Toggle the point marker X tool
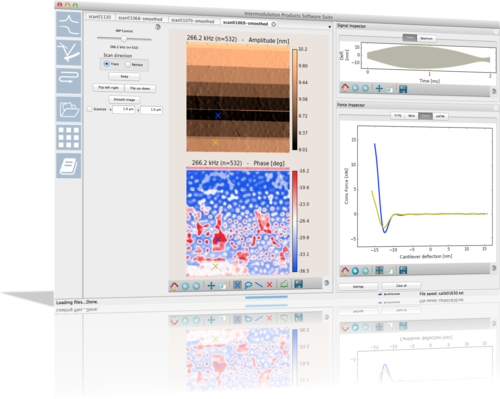The width and height of the screenshot is (500, 399). coord(237,285)
